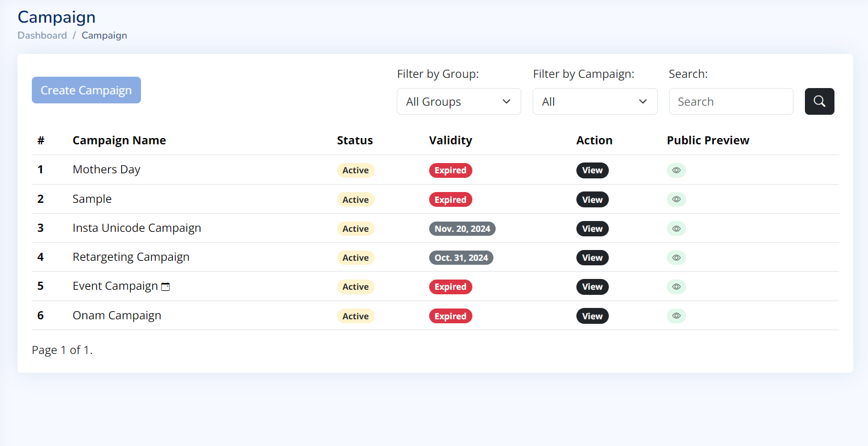Viewport: 868px width, 446px height.
Task: Click View button for Onam Campaign
Action: click(592, 316)
